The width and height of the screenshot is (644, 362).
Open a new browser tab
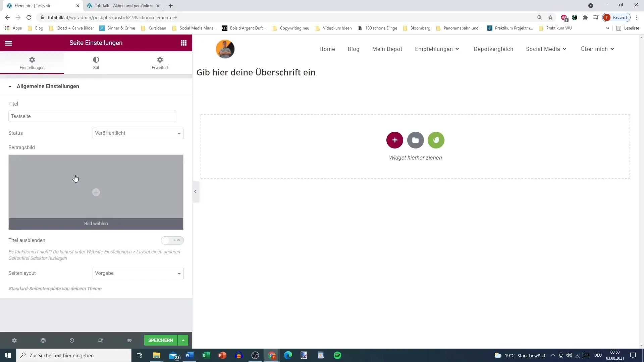click(171, 6)
